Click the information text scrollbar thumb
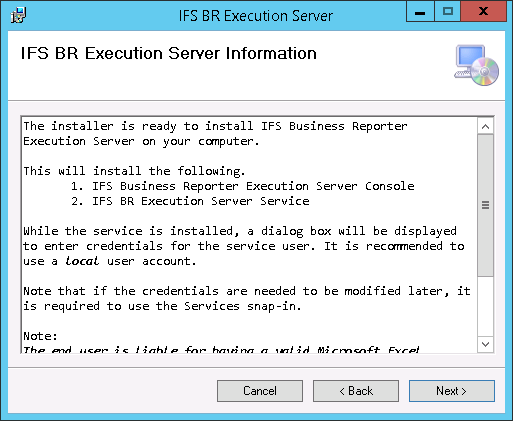 pyautogui.click(x=485, y=205)
